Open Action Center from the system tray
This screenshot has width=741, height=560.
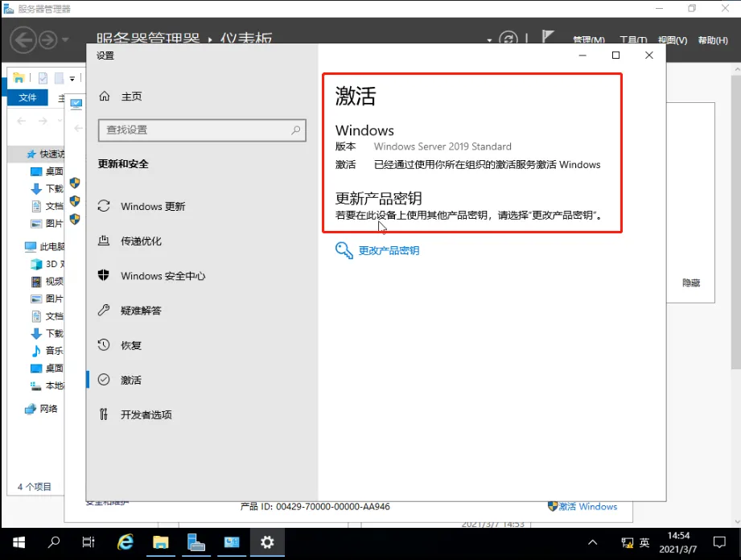tap(721, 542)
